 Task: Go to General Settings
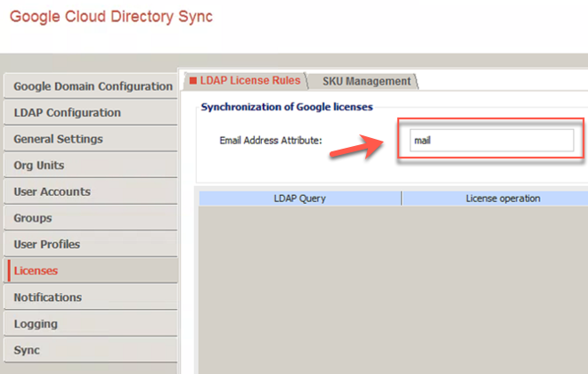[x=91, y=139]
